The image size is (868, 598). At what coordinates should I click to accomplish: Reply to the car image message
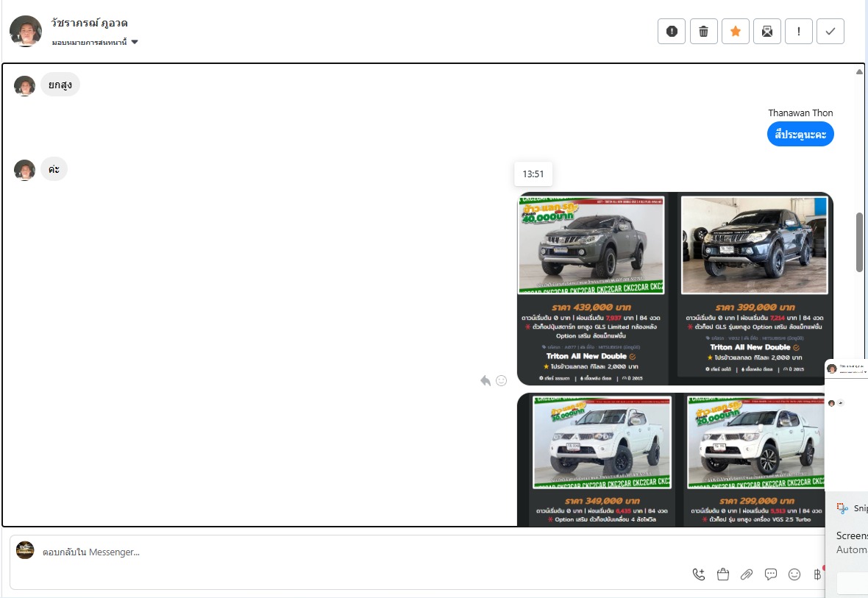pyautogui.click(x=485, y=380)
